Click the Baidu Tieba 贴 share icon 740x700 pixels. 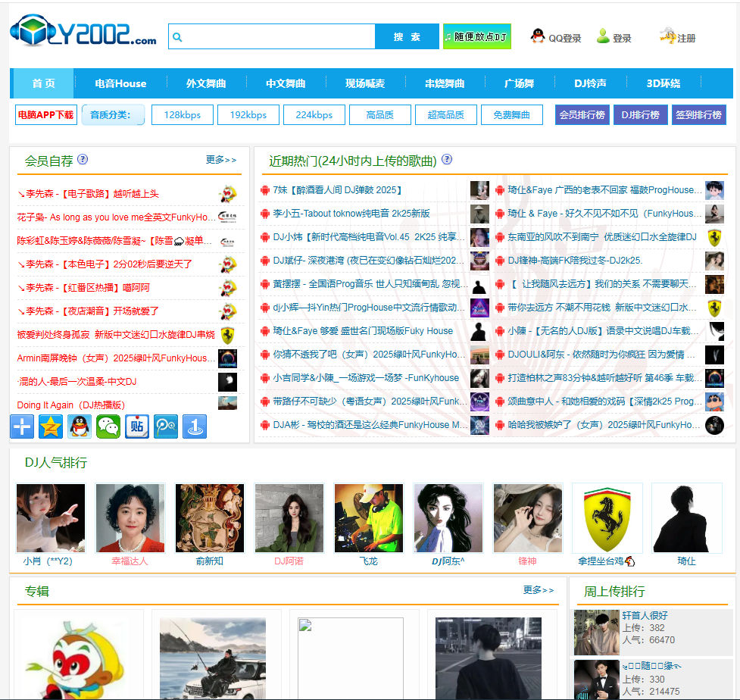(x=136, y=427)
